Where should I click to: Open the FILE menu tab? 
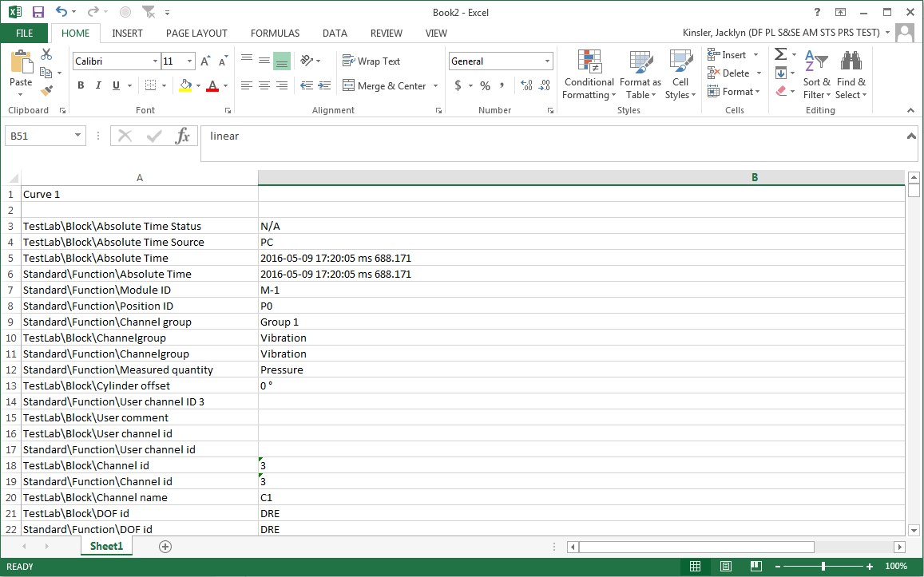coord(25,34)
